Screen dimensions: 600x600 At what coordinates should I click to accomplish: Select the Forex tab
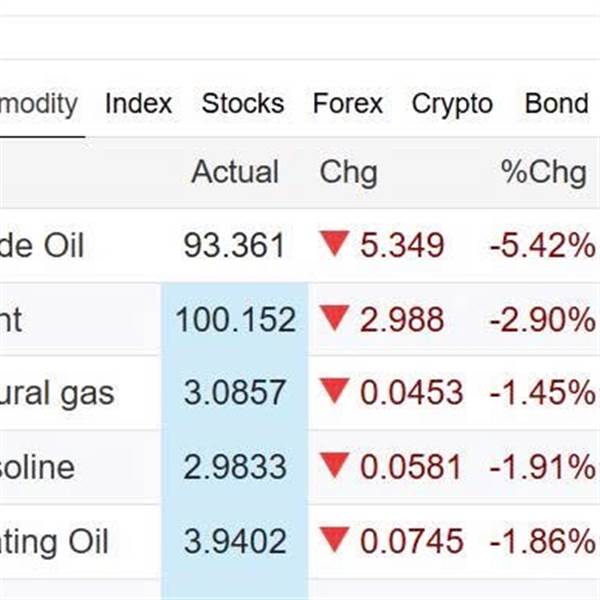click(x=347, y=104)
